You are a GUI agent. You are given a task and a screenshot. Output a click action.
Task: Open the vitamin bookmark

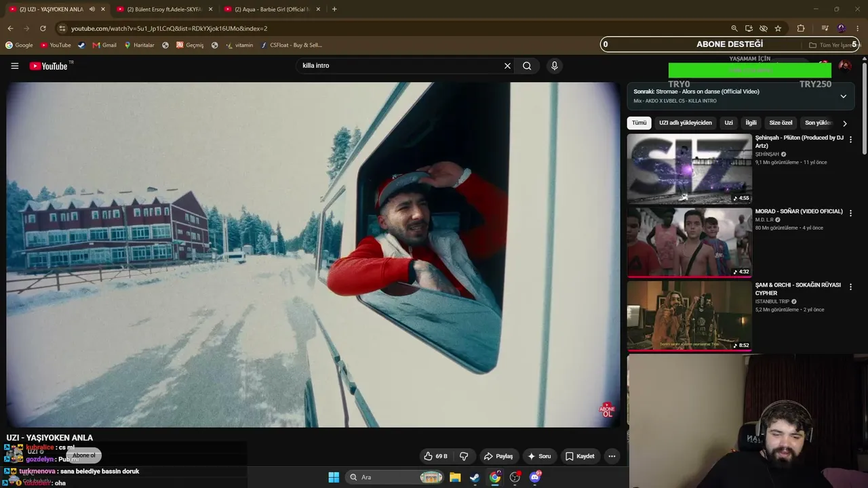pyautogui.click(x=239, y=45)
